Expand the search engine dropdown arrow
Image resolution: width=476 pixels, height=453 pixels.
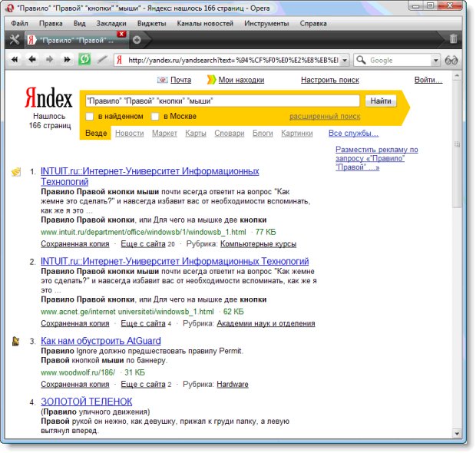(x=435, y=61)
